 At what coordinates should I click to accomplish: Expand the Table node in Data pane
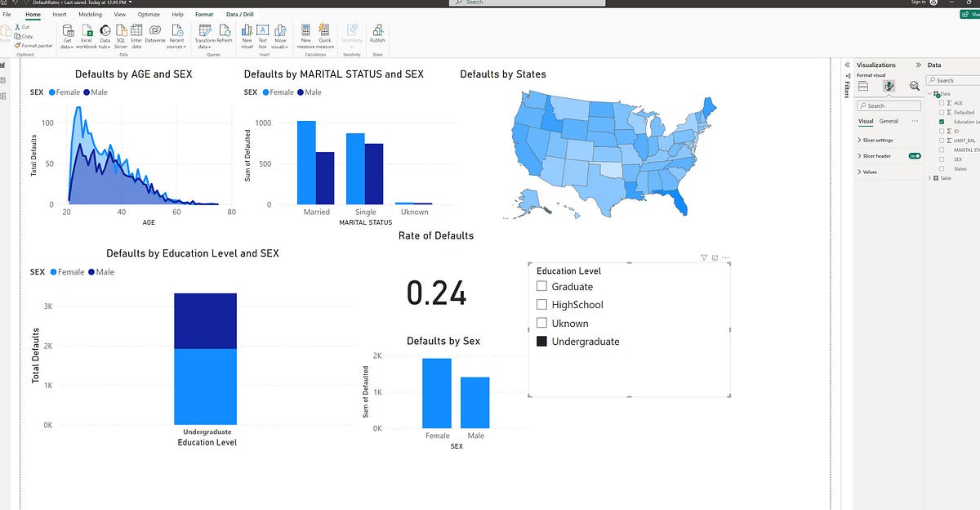pyautogui.click(x=929, y=178)
